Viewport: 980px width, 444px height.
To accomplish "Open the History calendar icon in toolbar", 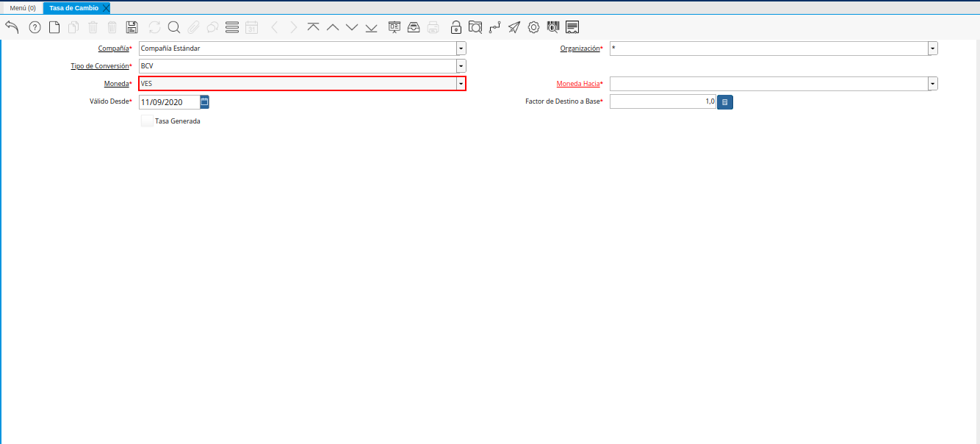I will (x=251, y=27).
